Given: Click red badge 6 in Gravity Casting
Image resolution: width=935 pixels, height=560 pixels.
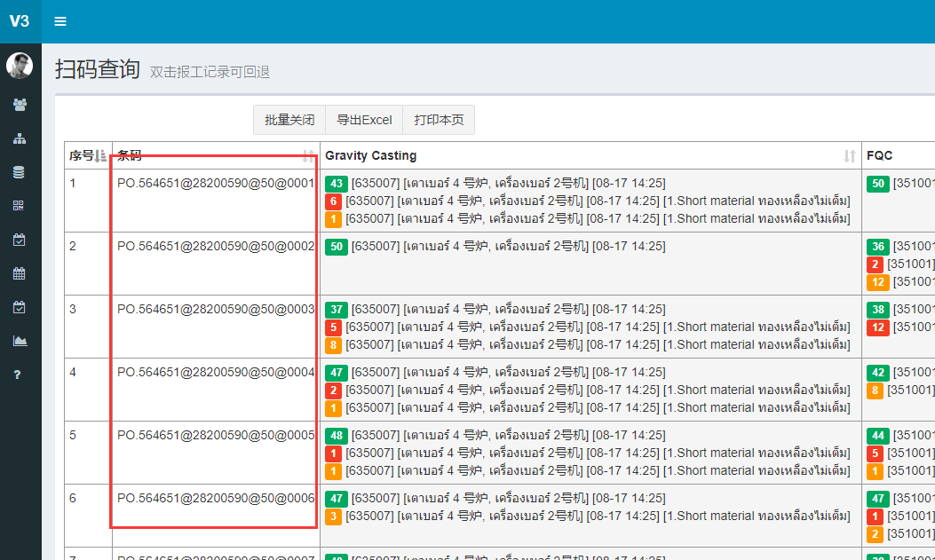Looking at the screenshot, I should coord(333,201).
